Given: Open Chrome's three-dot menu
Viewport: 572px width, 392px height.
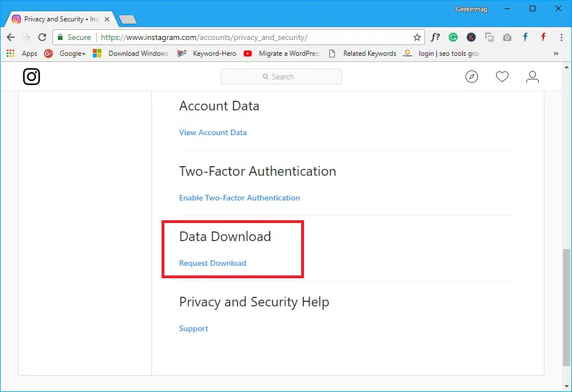Looking at the screenshot, I should pyautogui.click(x=561, y=37).
